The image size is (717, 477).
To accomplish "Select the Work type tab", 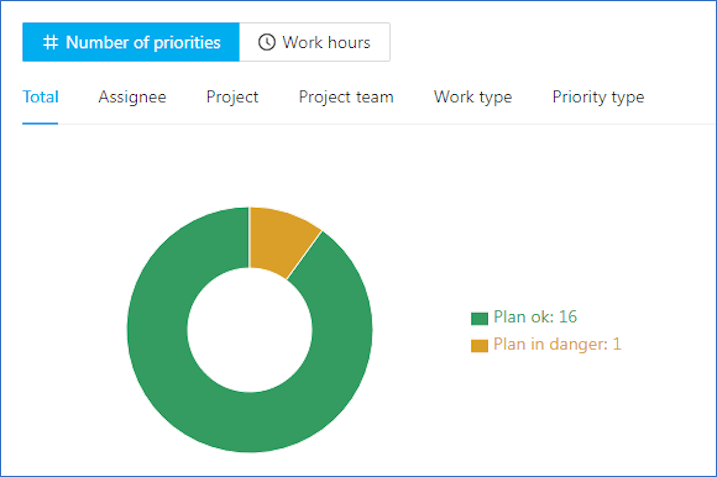I will (473, 97).
